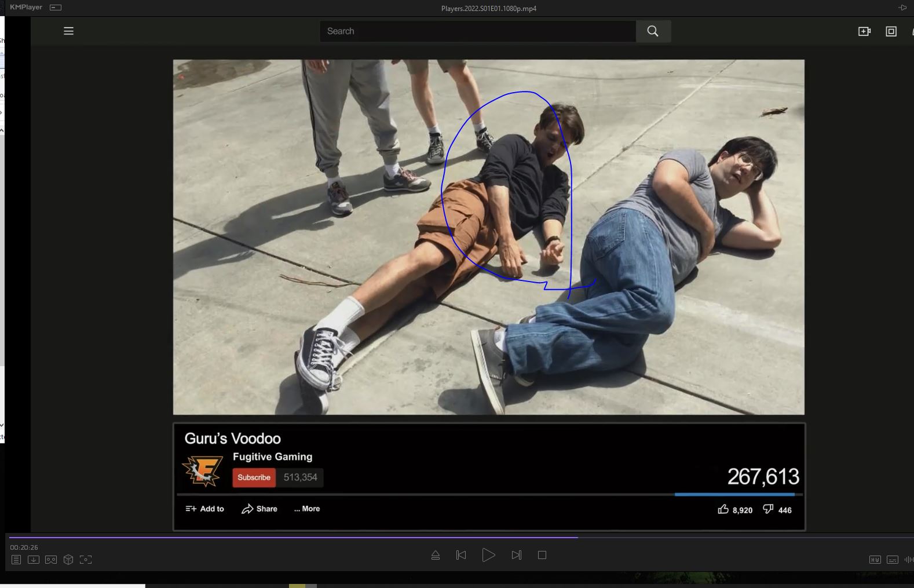
Task: Toggle the pin-on-top icon in title bar
Action: point(902,8)
